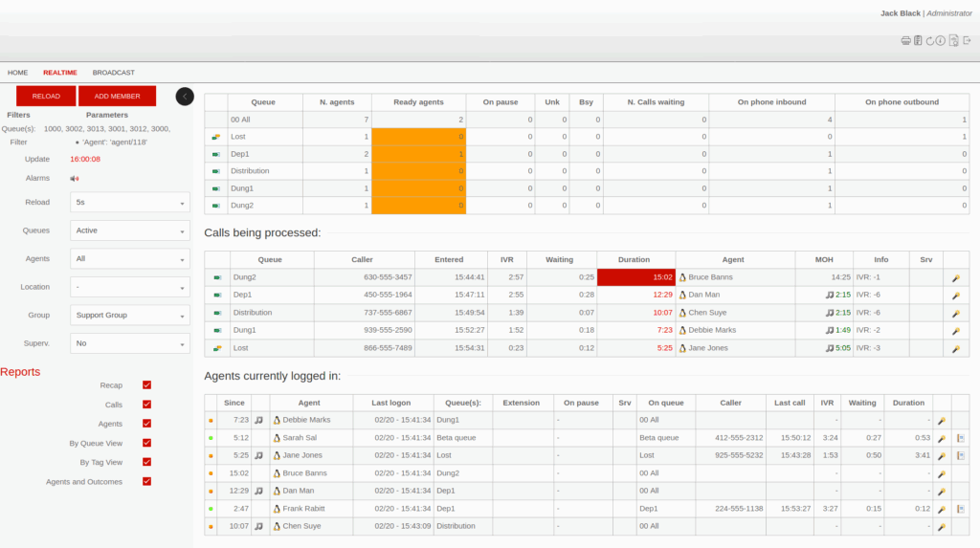Open the BROADCAST tab
The width and height of the screenshot is (980, 548).
coord(113,73)
